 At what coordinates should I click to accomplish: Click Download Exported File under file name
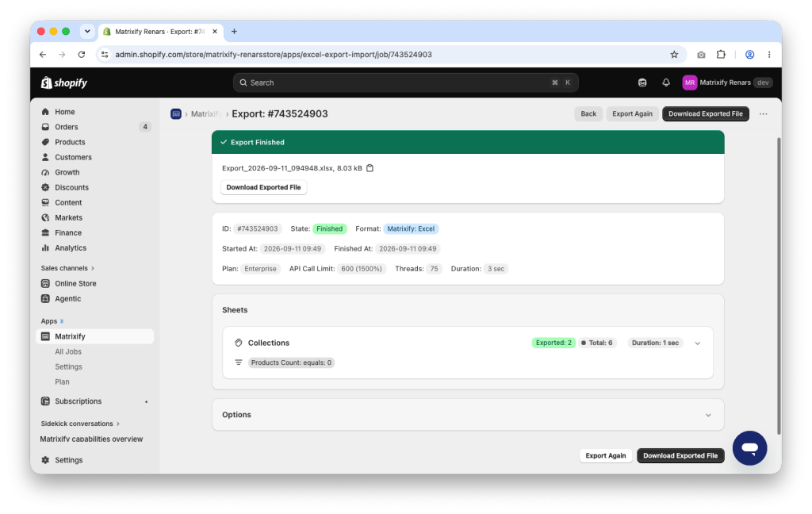click(x=263, y=187)
